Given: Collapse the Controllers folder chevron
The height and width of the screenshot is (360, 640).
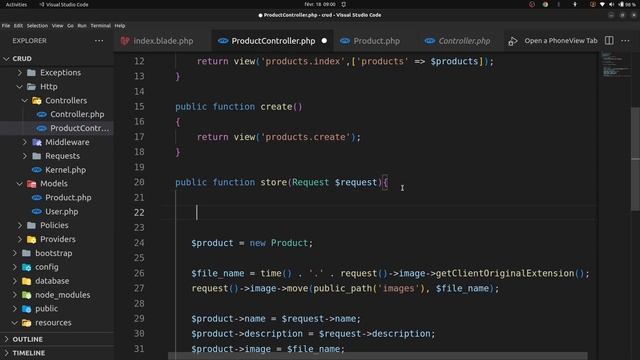Looking at the screenshot, I should [x=24, y=100].
